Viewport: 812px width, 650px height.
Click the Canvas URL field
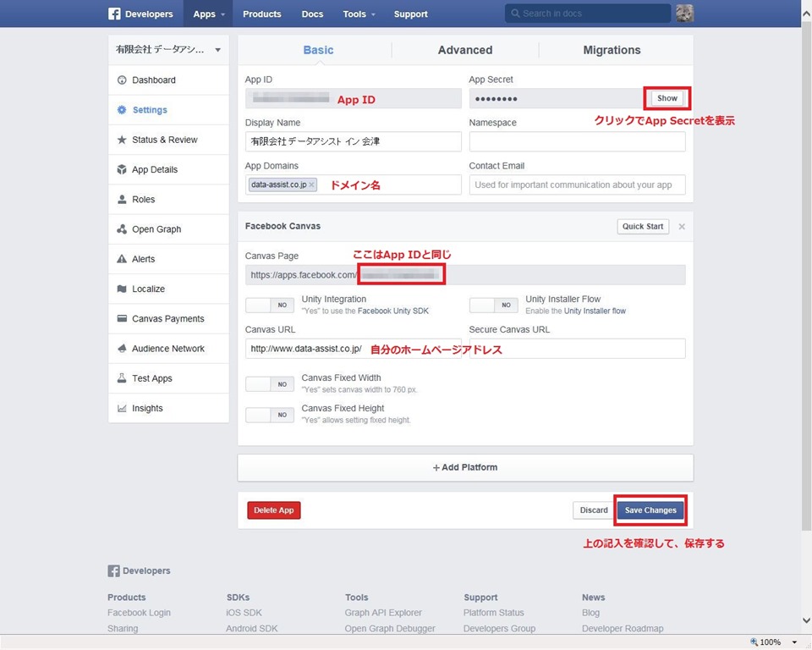[x=354, y=349]
